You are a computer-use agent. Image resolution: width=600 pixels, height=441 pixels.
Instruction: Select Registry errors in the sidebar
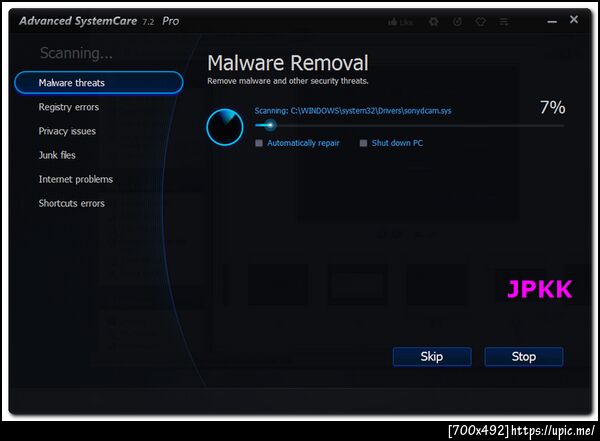[x=69, y=107]
